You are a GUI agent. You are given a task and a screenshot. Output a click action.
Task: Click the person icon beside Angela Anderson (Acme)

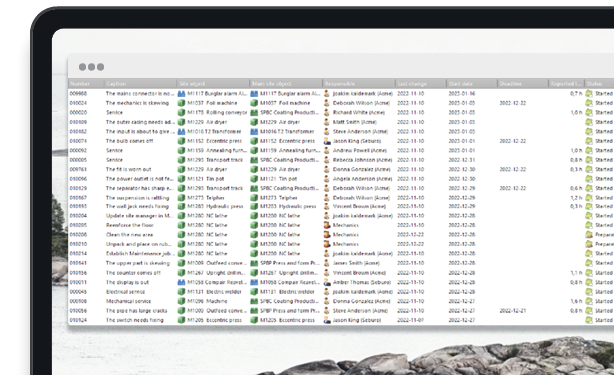[x=327, y=179]
